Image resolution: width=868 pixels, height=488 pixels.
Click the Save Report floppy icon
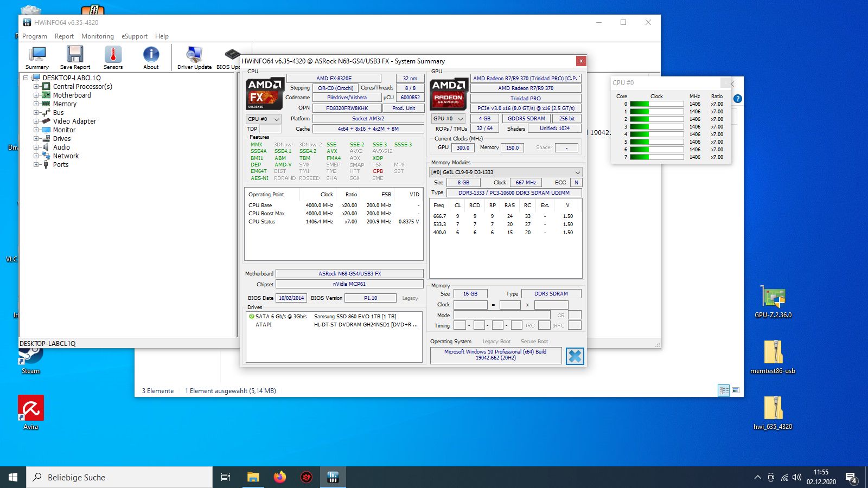tap(75, 58)
